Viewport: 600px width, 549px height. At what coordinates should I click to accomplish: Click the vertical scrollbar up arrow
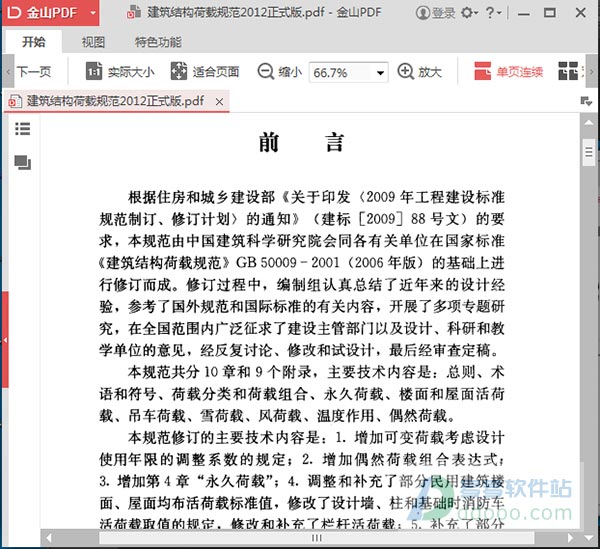[589, 123]
